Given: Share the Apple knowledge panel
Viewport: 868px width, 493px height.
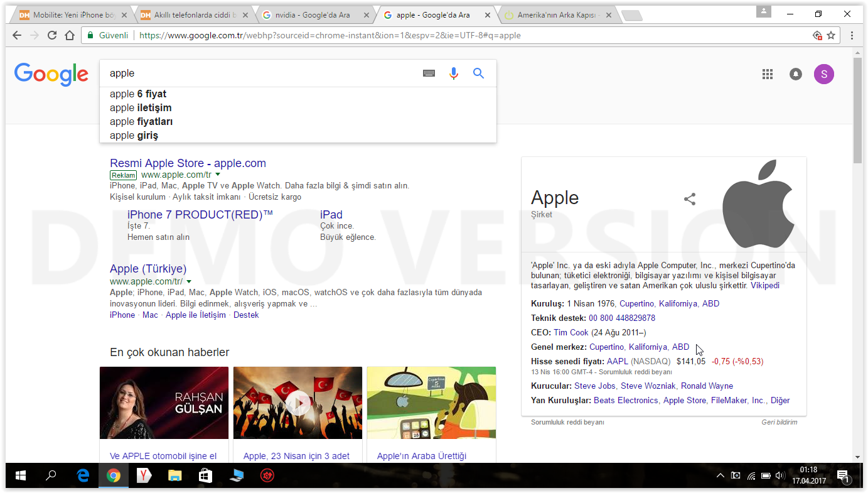Looking at the screenshot, I should [690, 199].
